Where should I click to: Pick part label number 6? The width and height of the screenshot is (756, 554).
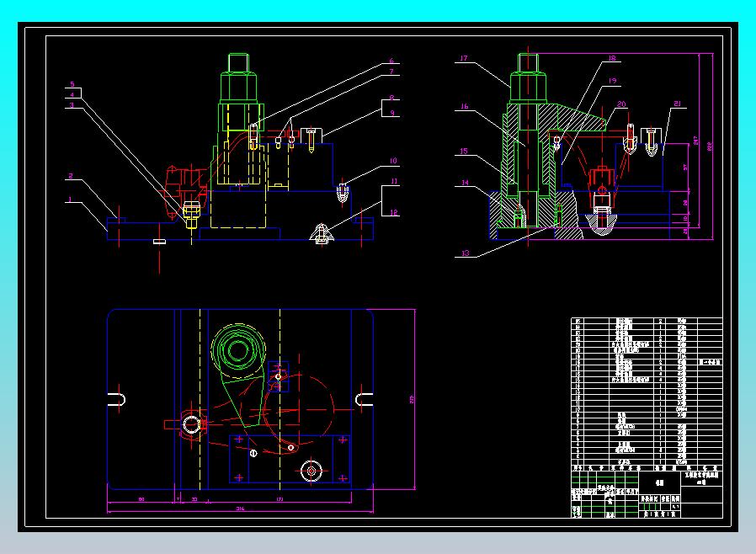click(x=391, y=61)
